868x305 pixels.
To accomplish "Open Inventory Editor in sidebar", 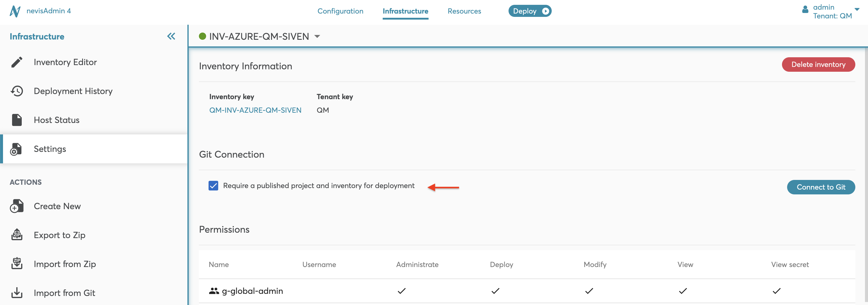I will click(94, 62).
